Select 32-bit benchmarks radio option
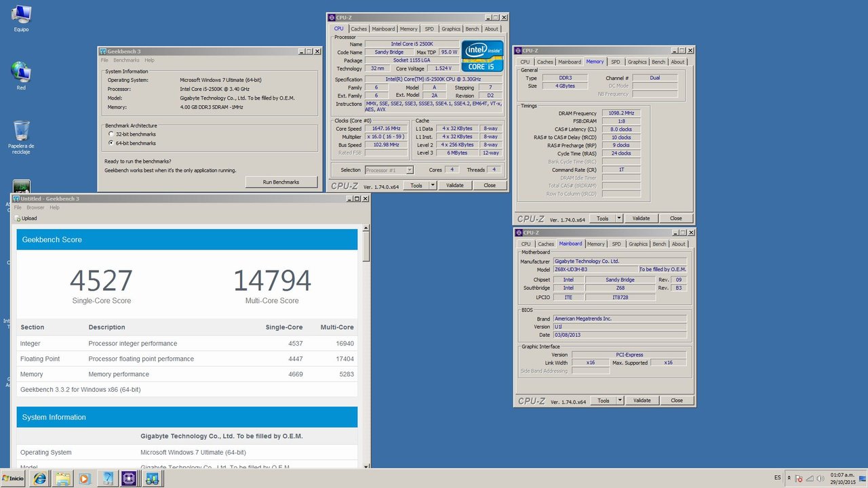Image resolution: width=868 pixels, height=488 pixels. [111, 134]
